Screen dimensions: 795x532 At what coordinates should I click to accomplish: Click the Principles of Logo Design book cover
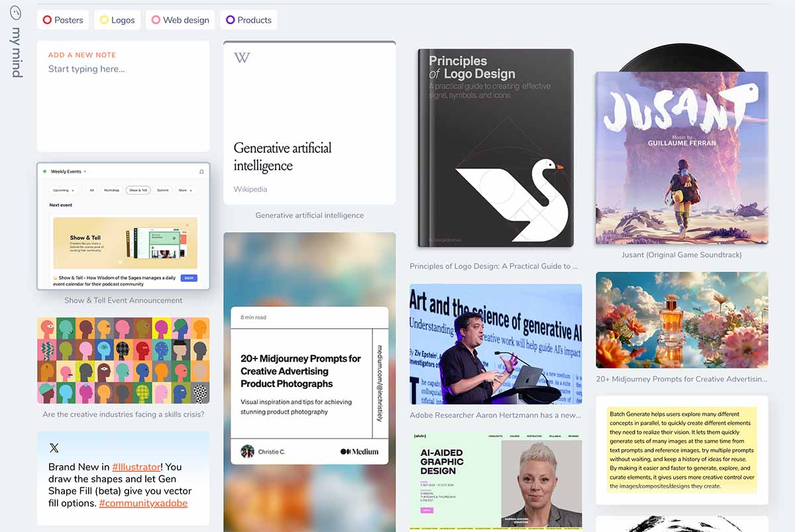(496, 148)
